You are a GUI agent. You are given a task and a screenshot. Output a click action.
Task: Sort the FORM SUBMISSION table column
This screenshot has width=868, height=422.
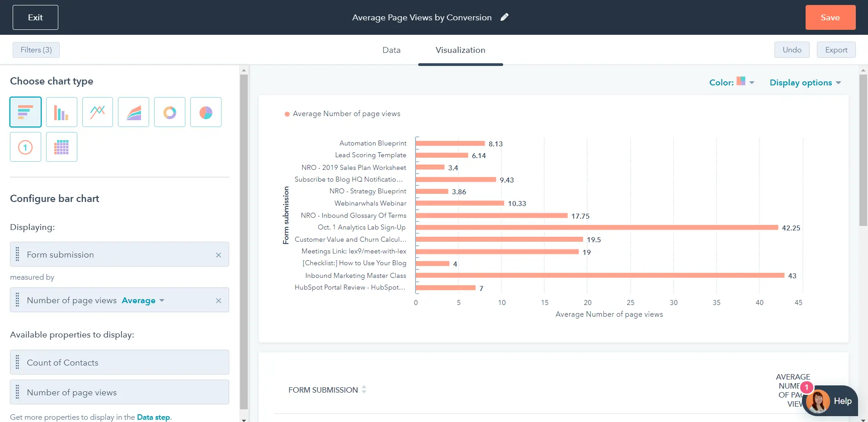pyautogui.click(x=364, y=389)
